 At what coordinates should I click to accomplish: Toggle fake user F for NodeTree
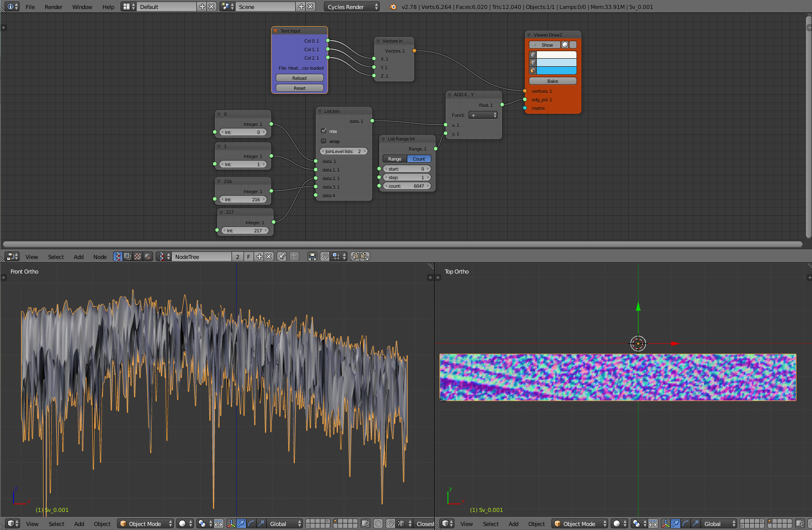click(249, 256)
